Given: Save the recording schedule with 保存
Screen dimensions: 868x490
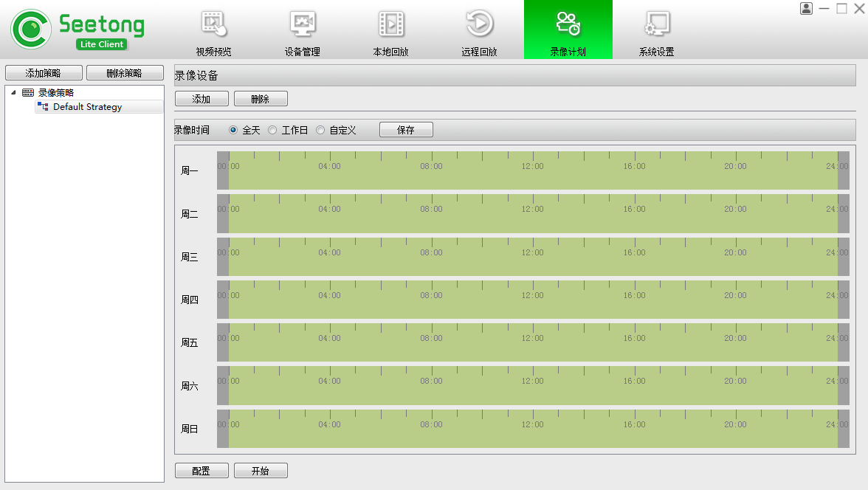Looking at the screenshot, I should [x=406, y=129].
